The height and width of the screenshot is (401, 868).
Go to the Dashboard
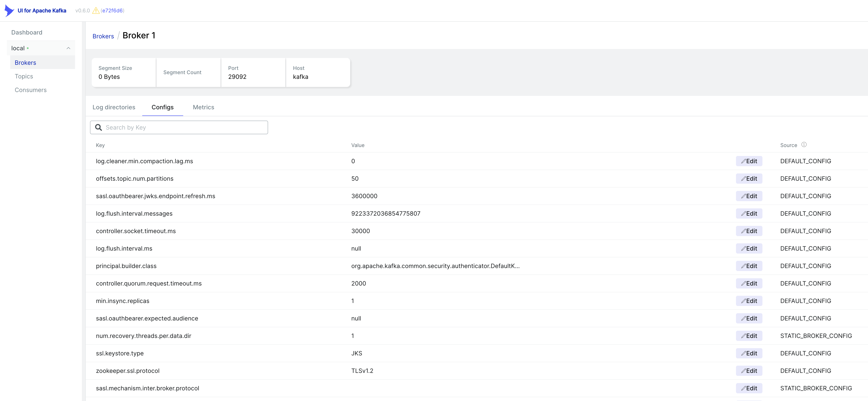[x=27, y=32]
